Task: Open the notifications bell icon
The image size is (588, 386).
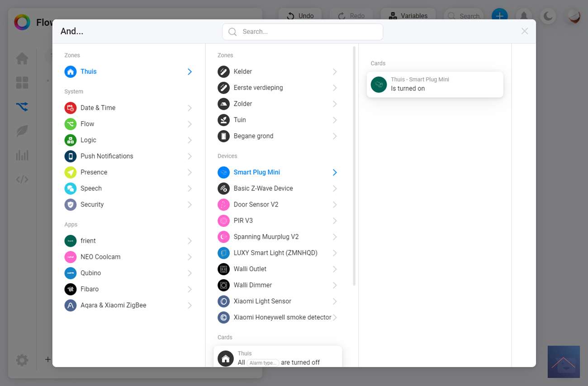Action: 524,16
